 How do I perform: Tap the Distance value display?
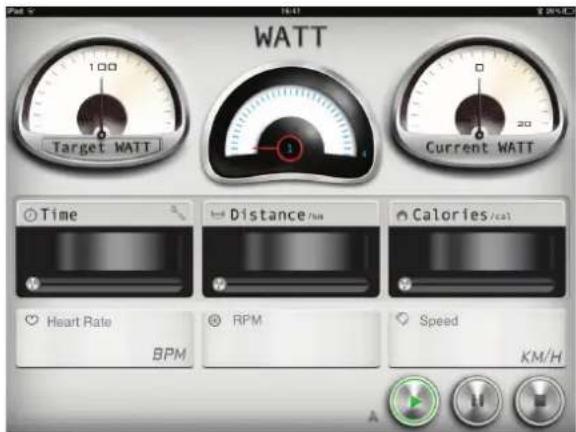click(x=291, y=251)
